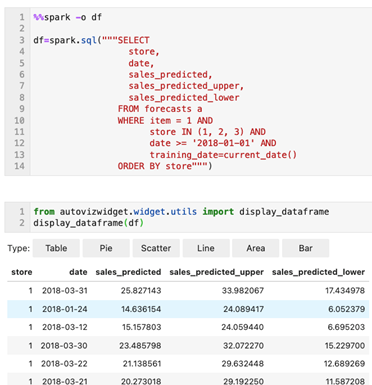Click the sales_predicted_lower column header

click(318, 272)
